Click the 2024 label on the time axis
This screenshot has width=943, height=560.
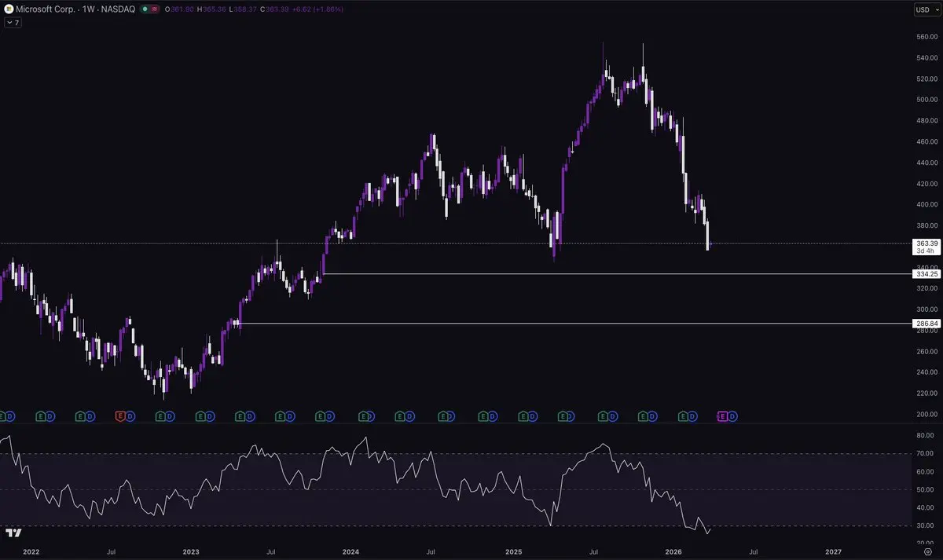click(351, 552)
